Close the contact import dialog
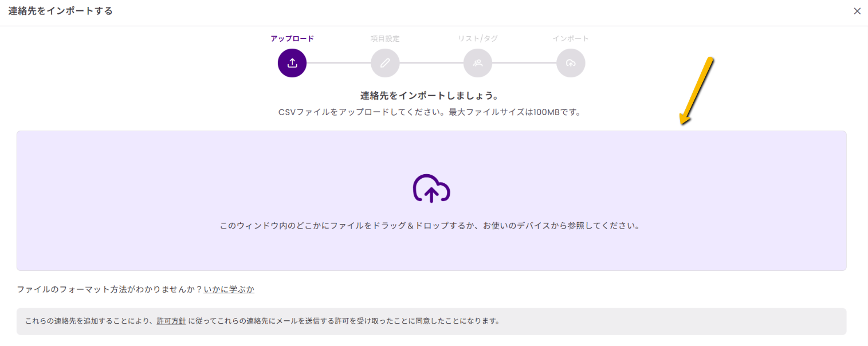The height and width of the screenshot is (346, 868). pyautogui.click(x=857, y=11)
